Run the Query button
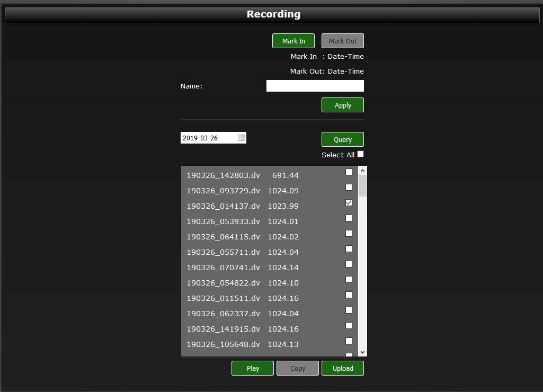This screenshot has width=543, height=392. click(x=343, y=139)
